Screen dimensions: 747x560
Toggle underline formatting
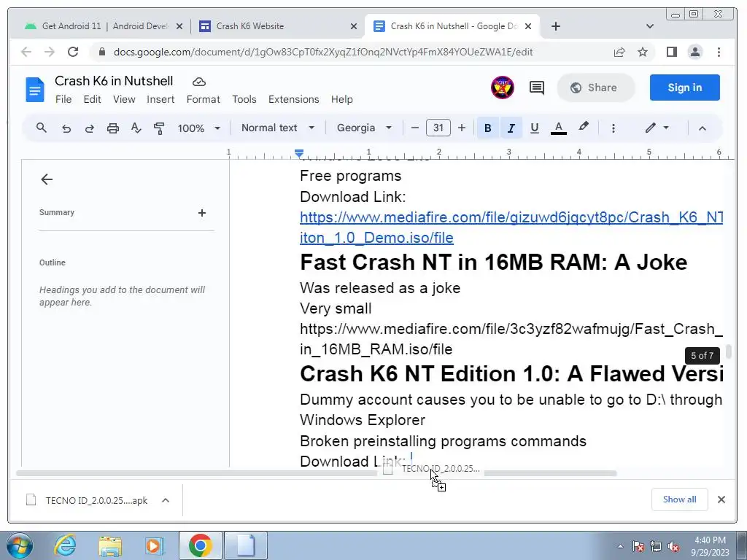(535, 128)
